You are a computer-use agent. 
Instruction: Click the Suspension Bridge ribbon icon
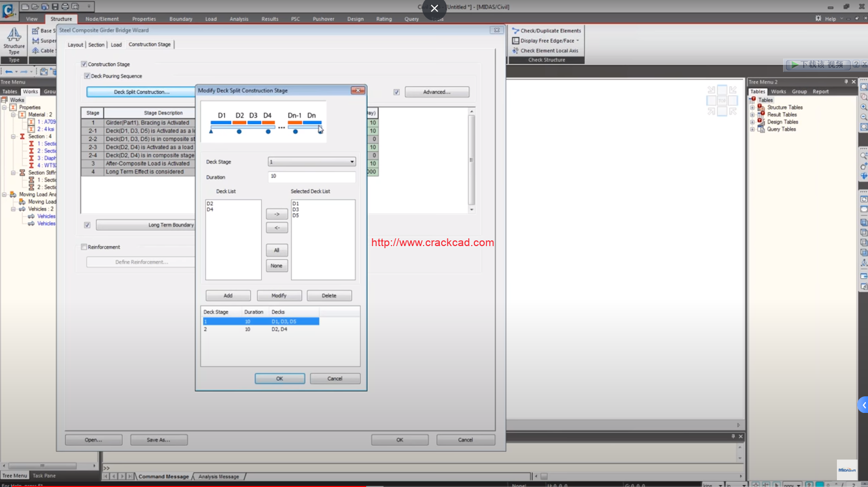pyautogui.click(x=36, y=40)
